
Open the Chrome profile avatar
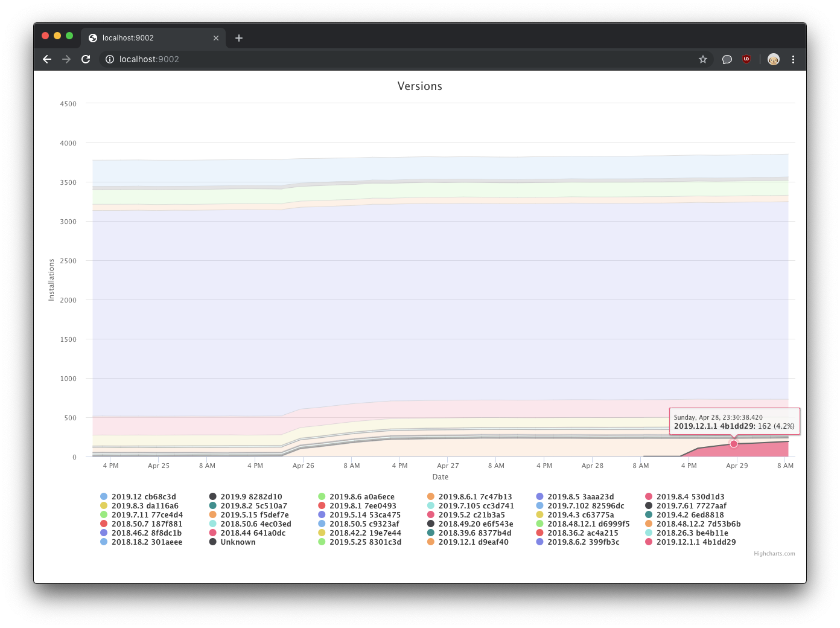tap(774, 59)
